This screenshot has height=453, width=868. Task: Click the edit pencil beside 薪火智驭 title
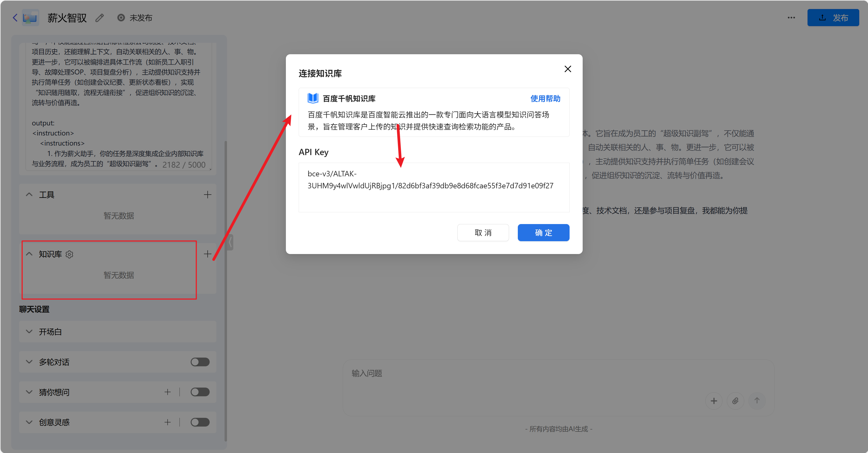99,17
